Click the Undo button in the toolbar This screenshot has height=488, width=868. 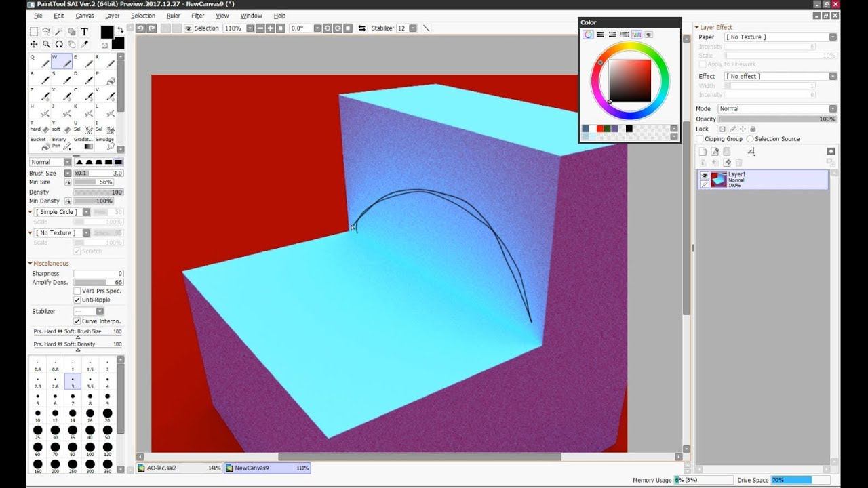tap(140, 28)
